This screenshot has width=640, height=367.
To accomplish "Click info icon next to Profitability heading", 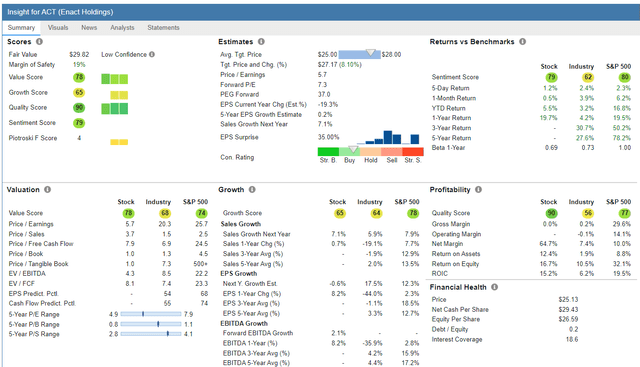I will coord(478,189).
